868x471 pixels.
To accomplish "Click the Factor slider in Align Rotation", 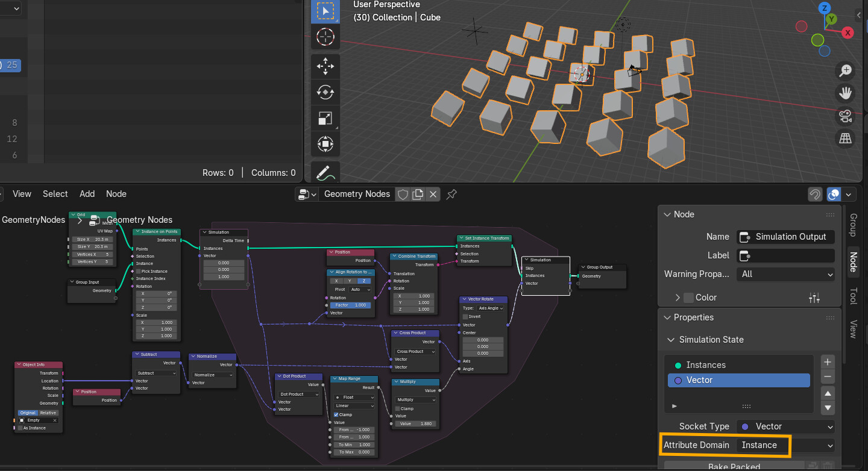I will click(x=351, y=305).
